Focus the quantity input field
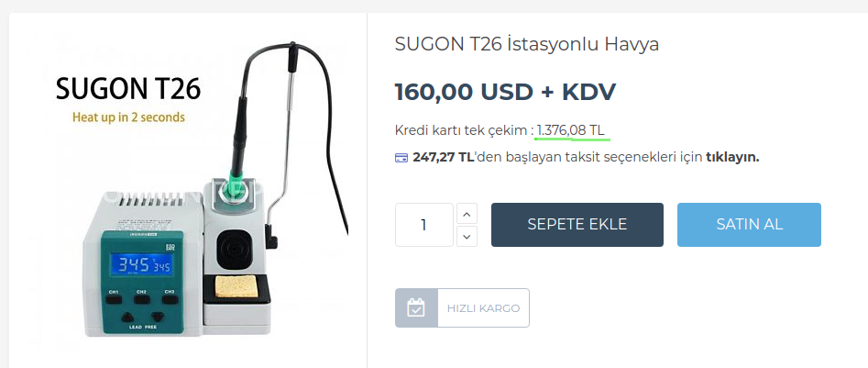 424,225
